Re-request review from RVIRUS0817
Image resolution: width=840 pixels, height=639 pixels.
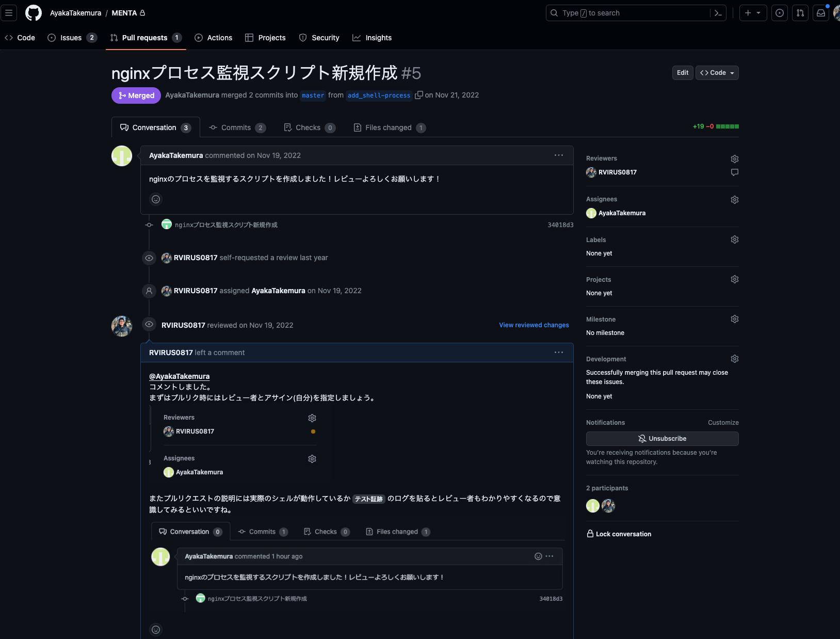click(x=735, y=172)
